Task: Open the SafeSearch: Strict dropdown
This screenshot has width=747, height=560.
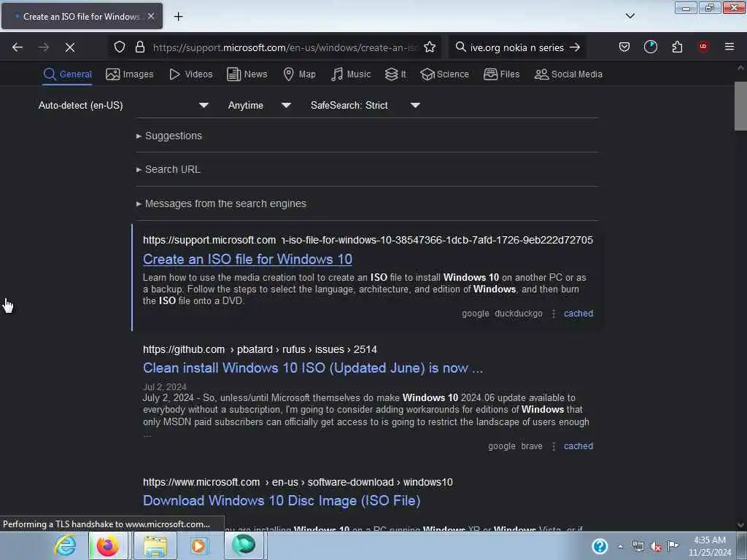Action: coord(365,105)
